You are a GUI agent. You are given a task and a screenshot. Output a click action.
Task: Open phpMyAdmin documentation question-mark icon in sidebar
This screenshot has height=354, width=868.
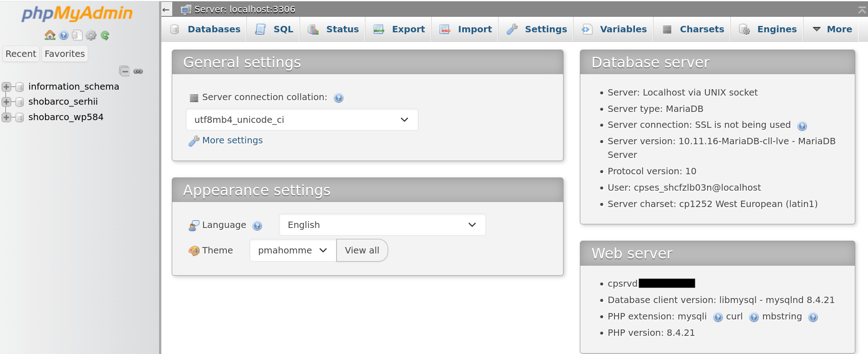pos(64,35)
